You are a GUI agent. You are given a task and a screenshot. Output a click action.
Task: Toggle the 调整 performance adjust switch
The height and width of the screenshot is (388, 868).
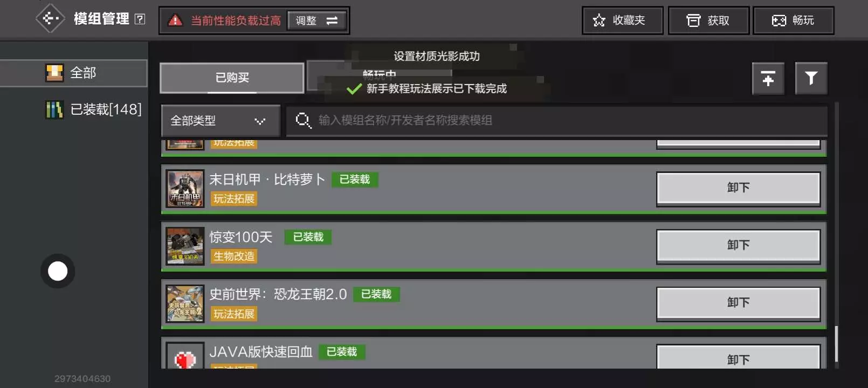click(317, 20)
